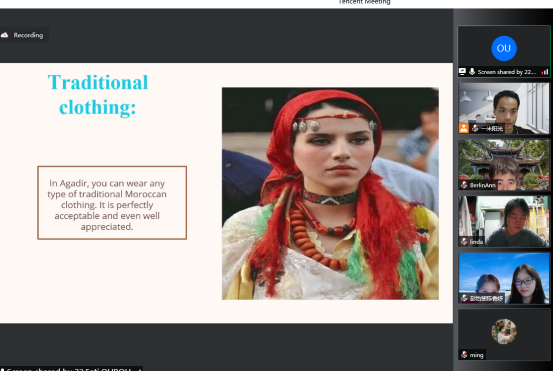Screen dimensions: 554x371
Task: Expand the arrow beside bottom screen-shared label
Action: [140, 370]
